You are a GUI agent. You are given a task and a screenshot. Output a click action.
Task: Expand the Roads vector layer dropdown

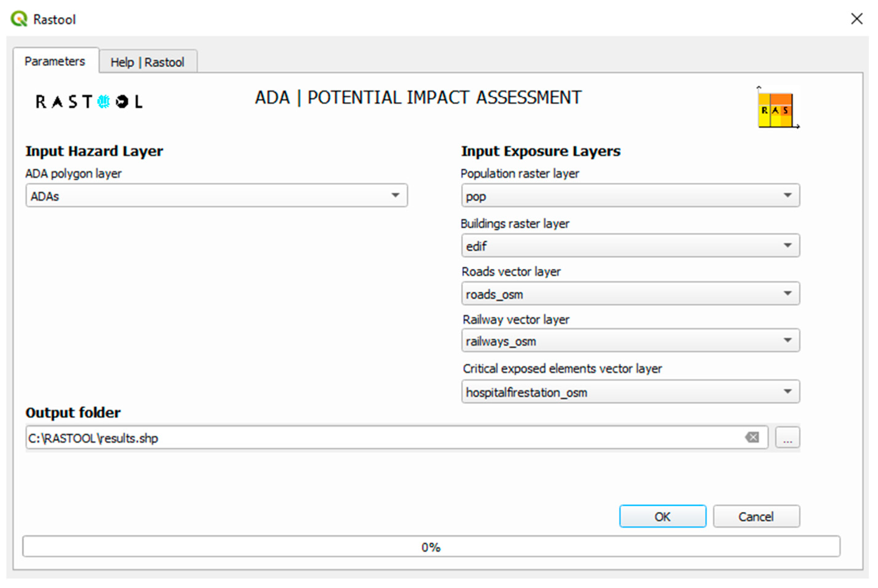tap(787, 294)
